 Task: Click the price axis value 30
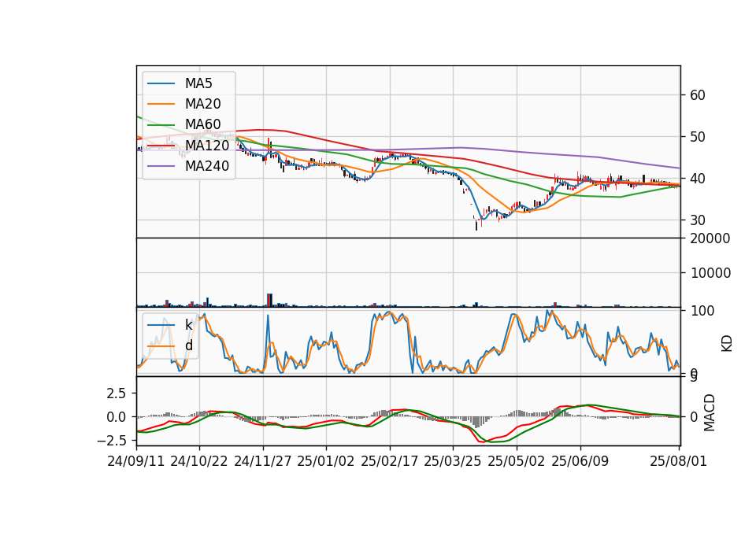[698, 220]
